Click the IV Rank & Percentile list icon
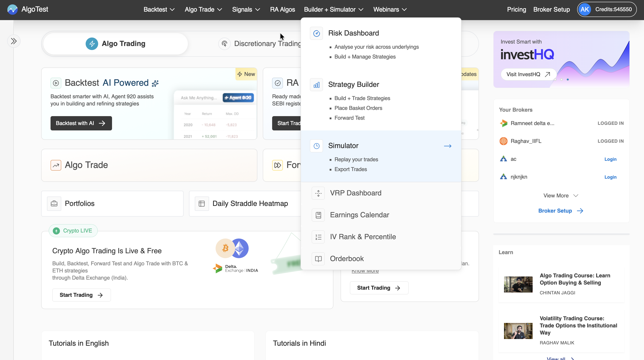The height and width of the screenshot is (360, 644). 318,237
